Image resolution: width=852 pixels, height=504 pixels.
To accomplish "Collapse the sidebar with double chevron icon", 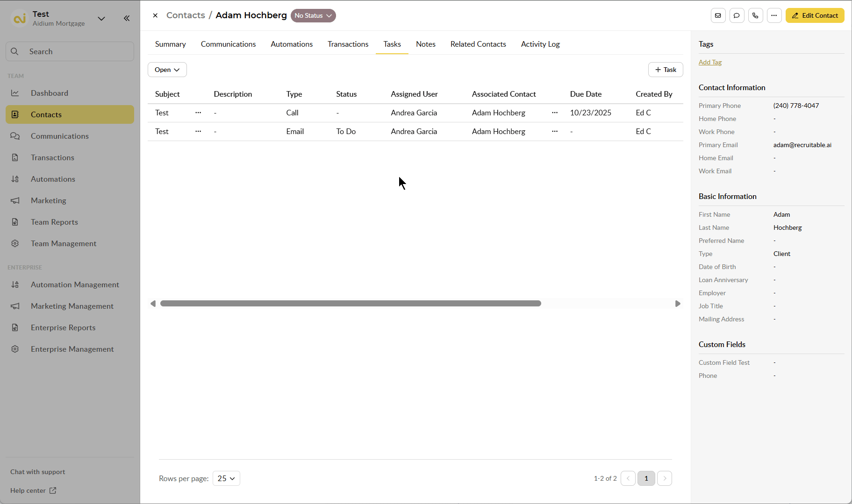I will click(127, 18).
